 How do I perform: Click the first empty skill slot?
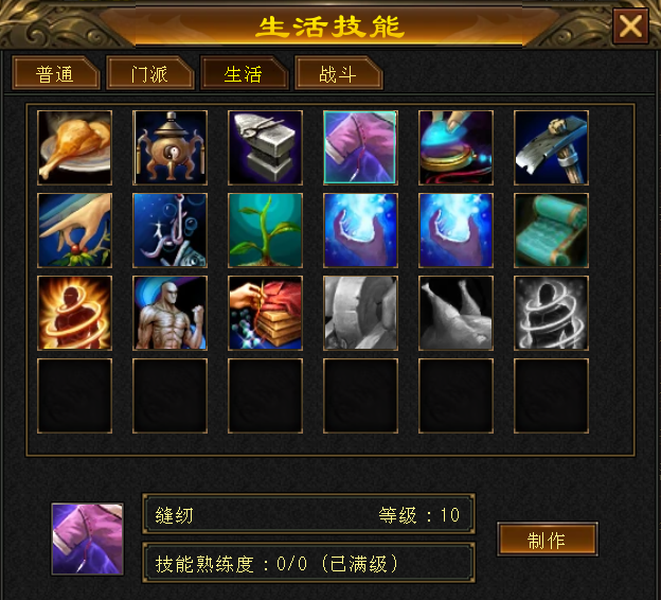(x=75, y=396)
